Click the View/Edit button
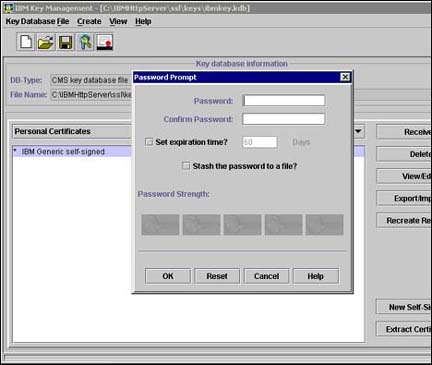The height and width of the screenshot is (365, 432). [404, 176]
